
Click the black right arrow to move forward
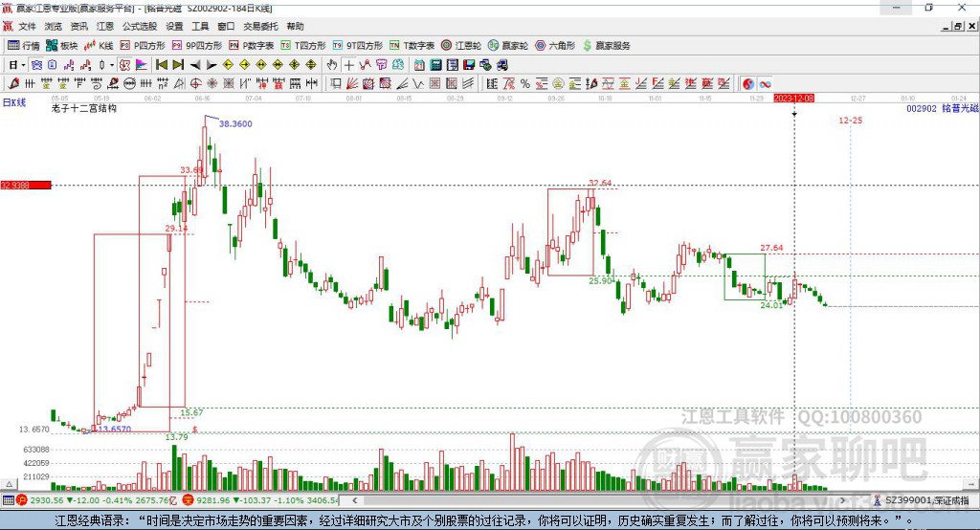(212, 65)
